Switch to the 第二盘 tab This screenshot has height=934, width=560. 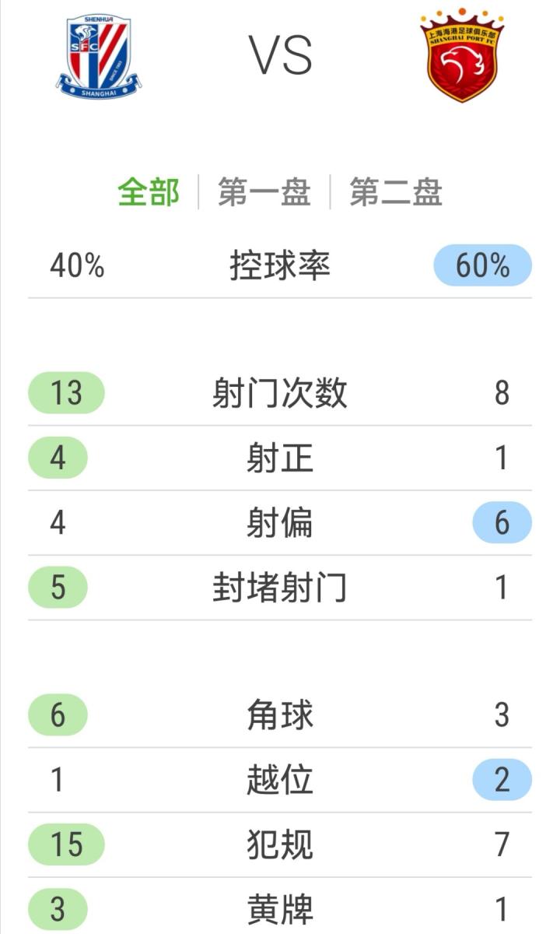click(x=395, y=192)
